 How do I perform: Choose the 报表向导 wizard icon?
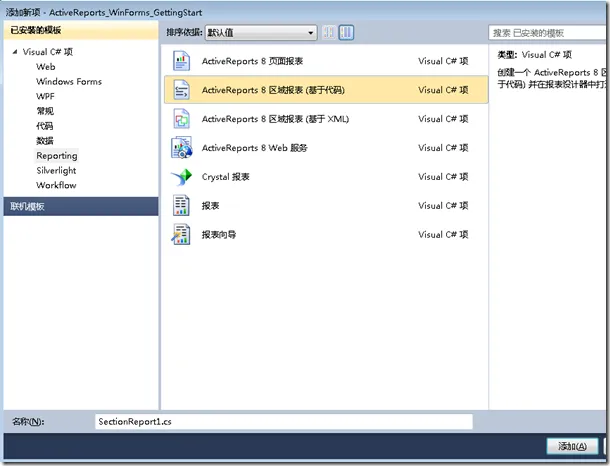pyautogui.click(x=181, y=235)
